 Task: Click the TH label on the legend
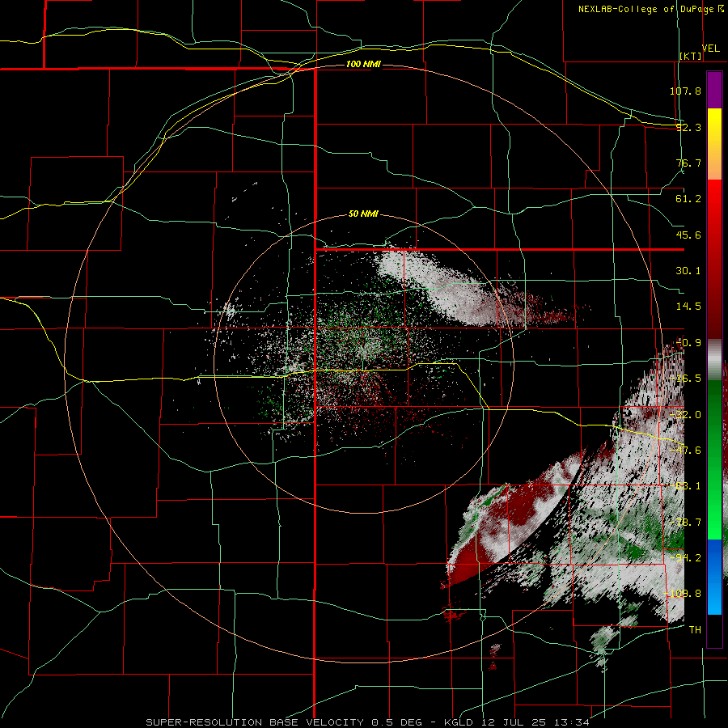[695, 630]
